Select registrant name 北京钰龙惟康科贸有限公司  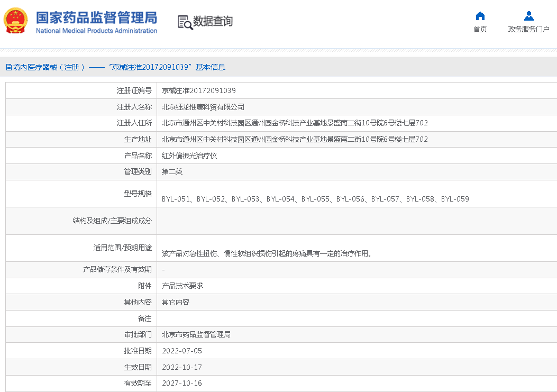203,107
